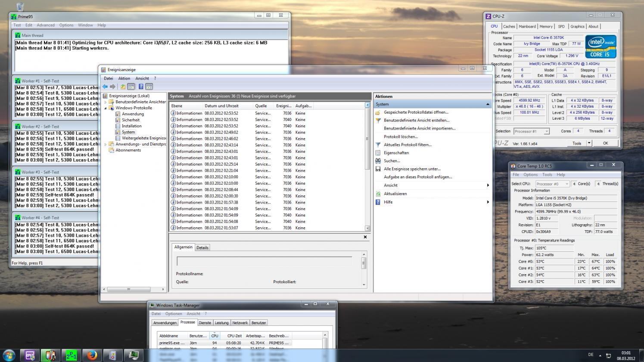Image resolution: width=644 pixels, height=362 pixels.
Task: Collapse the System section in Aktionen pane
Action: pos(488,104)
